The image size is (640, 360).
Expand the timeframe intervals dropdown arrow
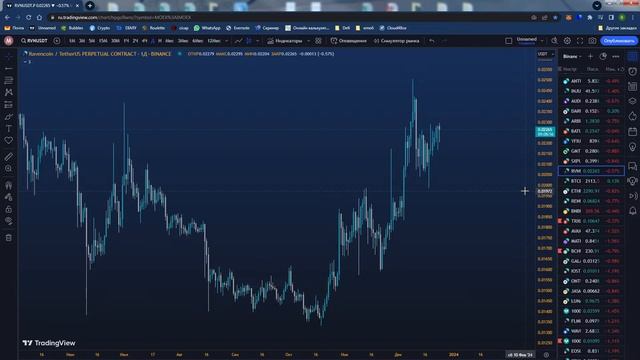click(x=226, y=41)
